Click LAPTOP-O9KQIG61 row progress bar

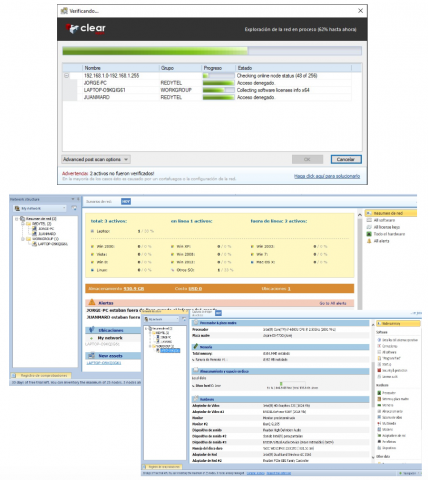point(218,90)
